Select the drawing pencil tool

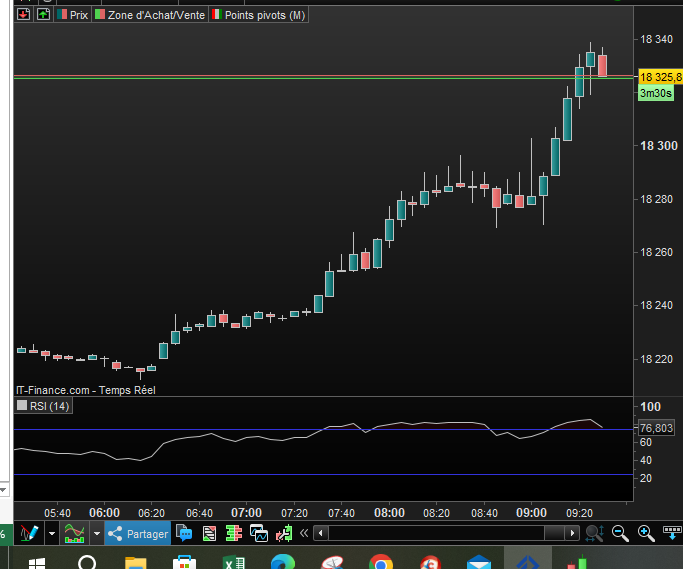(29, 533)
